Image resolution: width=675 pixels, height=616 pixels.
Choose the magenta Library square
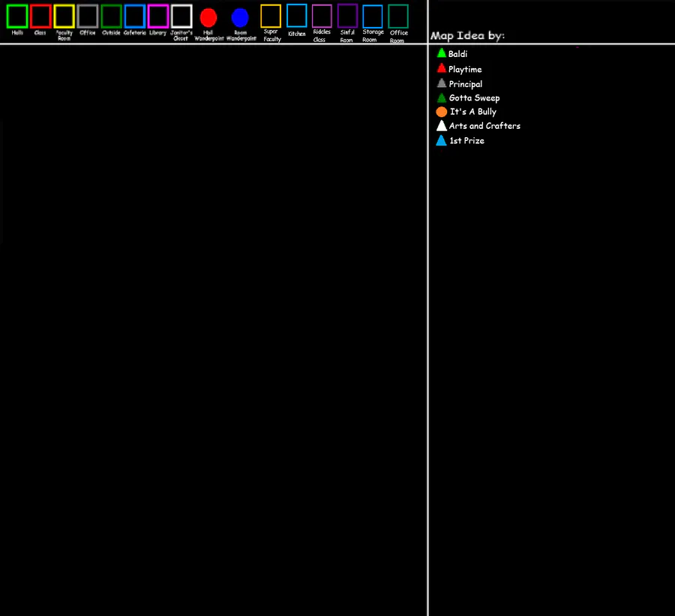(158, 16)
